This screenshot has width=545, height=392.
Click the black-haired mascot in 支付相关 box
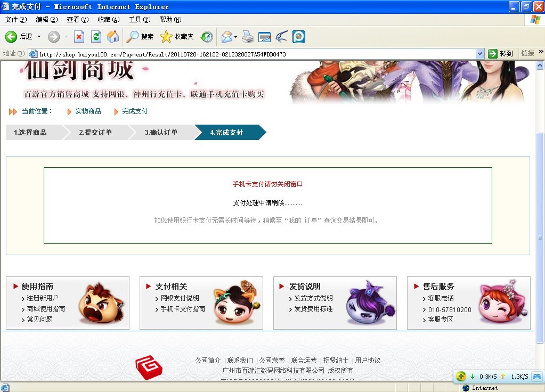coord(237,301)
